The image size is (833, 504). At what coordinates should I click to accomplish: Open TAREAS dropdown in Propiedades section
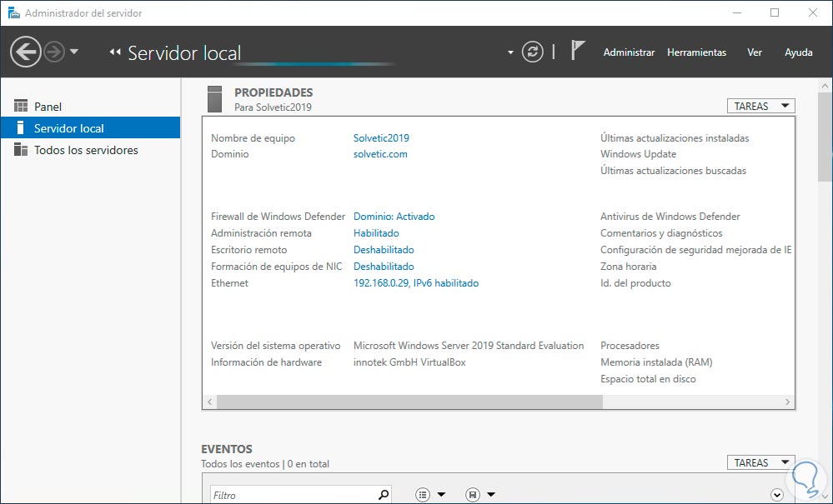click(760, 106)
